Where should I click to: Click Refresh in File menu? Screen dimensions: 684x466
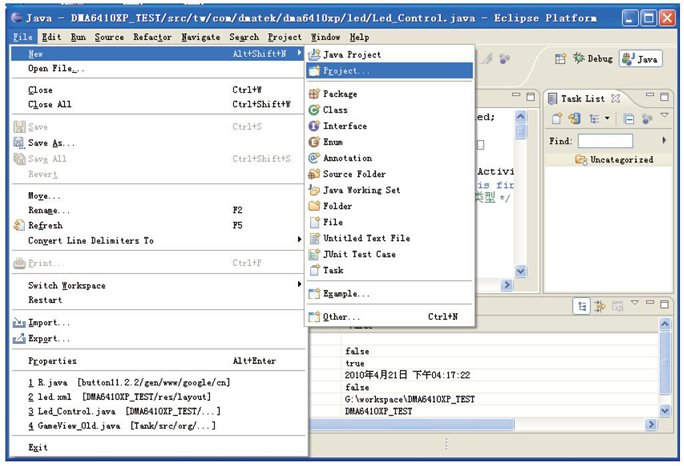[x=157, y=226]
